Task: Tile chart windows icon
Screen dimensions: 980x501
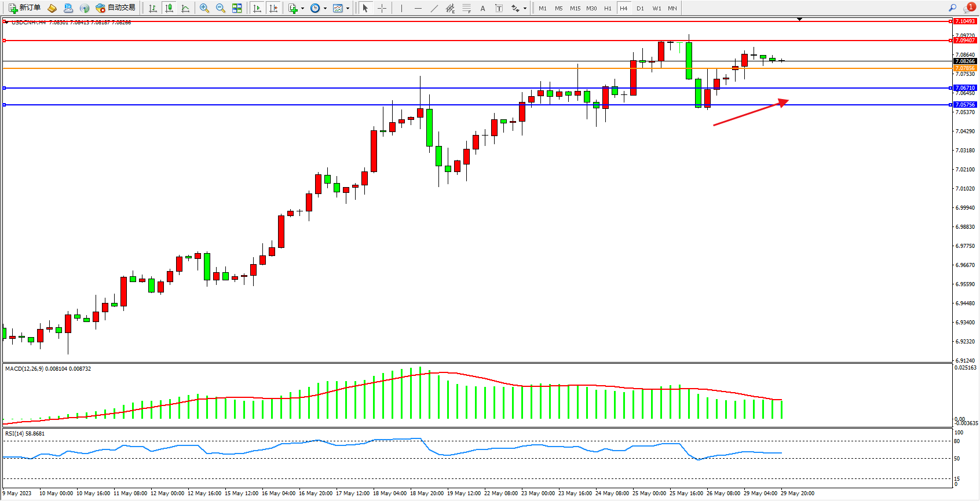Action: 237,8
